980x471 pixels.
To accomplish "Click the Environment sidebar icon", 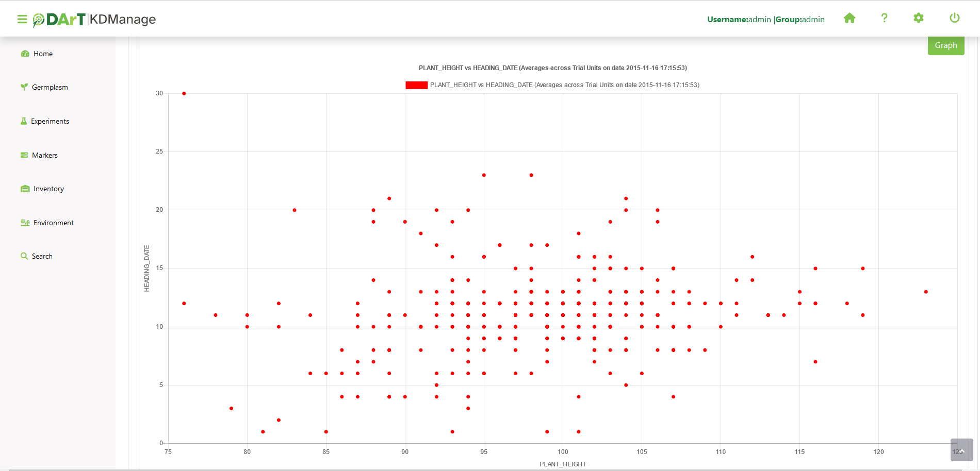I will coord(25,223).
